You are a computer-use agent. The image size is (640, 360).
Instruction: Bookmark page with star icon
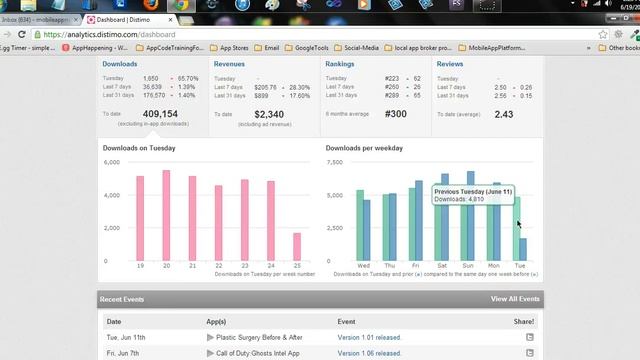coord(602,35)
